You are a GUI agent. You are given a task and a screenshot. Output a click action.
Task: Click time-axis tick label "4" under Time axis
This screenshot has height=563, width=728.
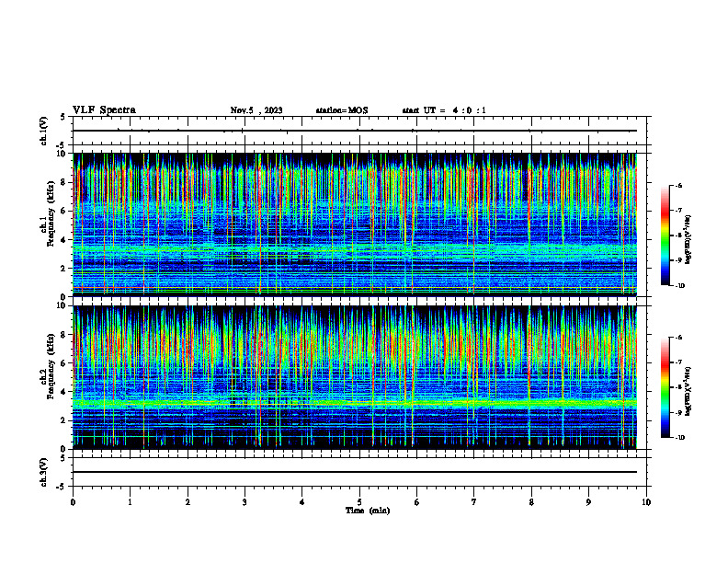point(302,502)
